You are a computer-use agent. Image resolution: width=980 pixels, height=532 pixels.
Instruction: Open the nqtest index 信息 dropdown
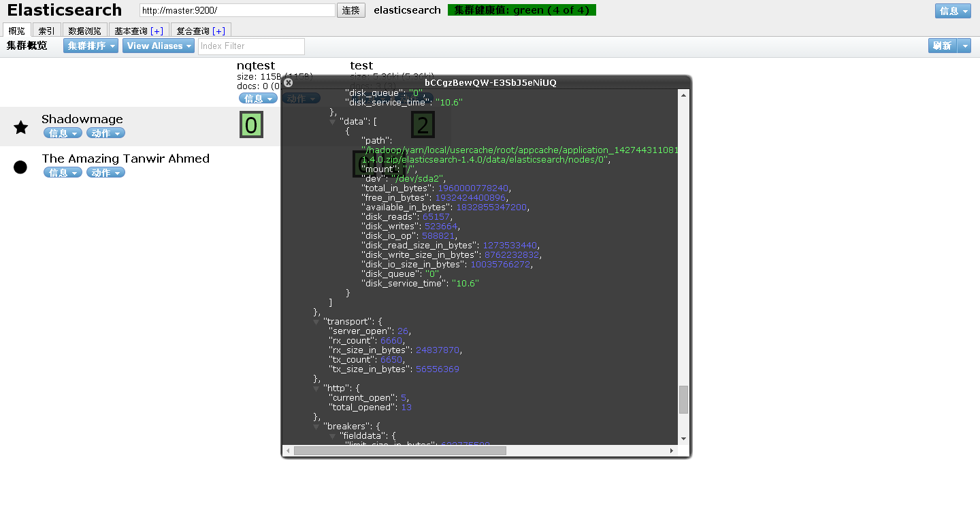pos(259,99)
